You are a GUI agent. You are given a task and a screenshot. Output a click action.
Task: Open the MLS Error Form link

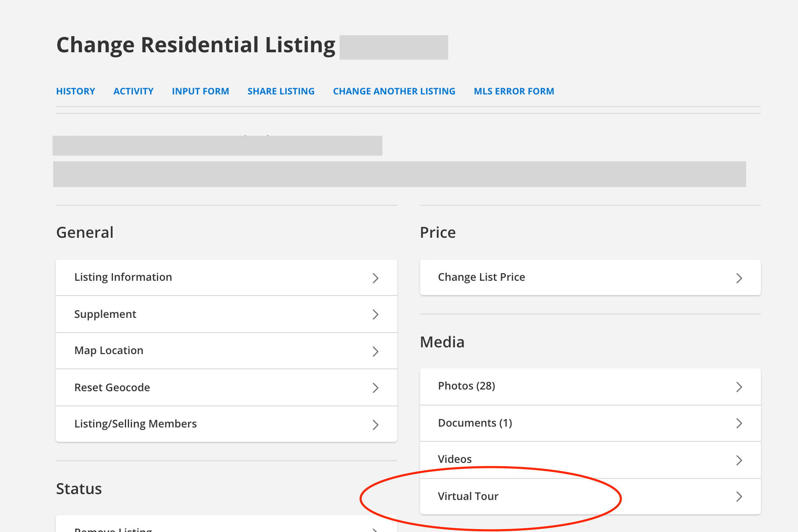click(x=514, y=91)
